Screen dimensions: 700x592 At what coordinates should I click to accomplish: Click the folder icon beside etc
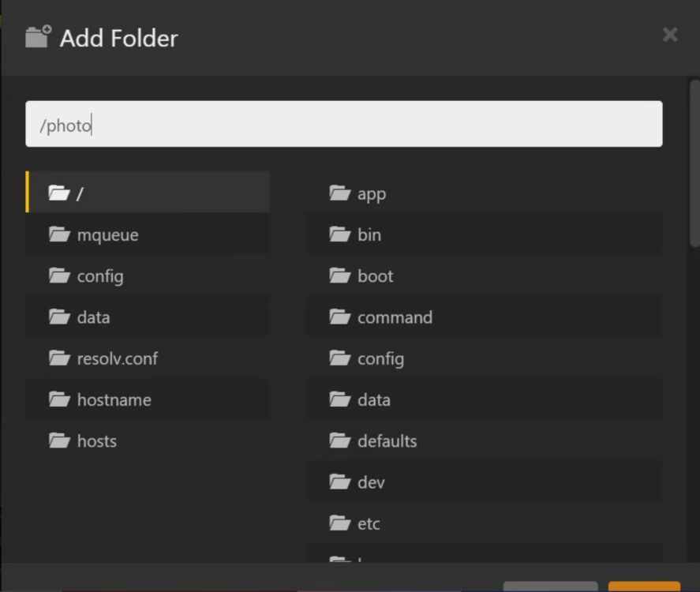click(x=339, y=523)
